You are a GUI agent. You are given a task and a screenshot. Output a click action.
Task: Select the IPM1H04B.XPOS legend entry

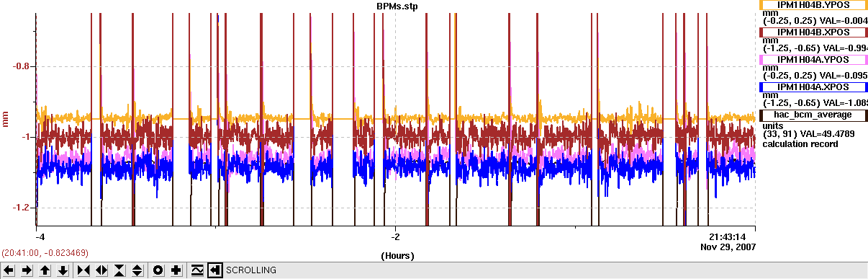[x=813, y=32]
